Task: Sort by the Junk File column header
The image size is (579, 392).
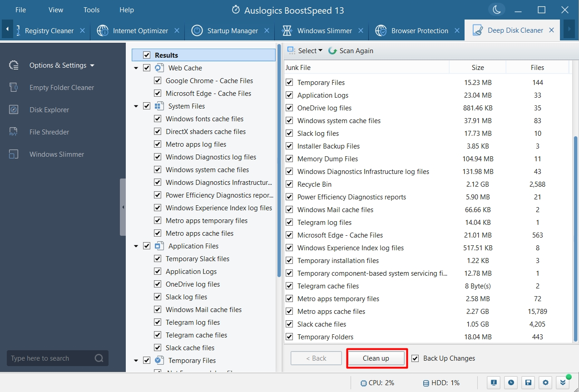Action: pos(366,68)
